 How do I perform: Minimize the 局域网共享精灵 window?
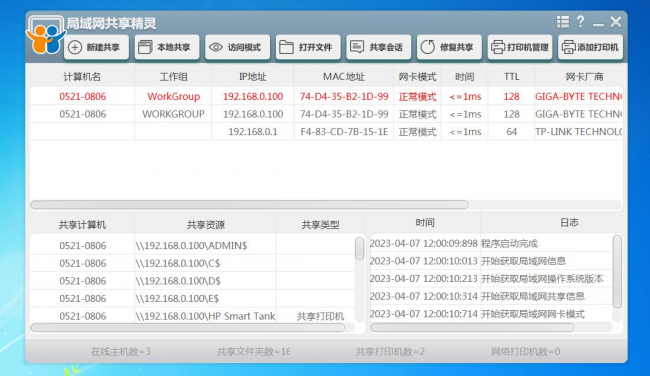[x=598, y=24]
